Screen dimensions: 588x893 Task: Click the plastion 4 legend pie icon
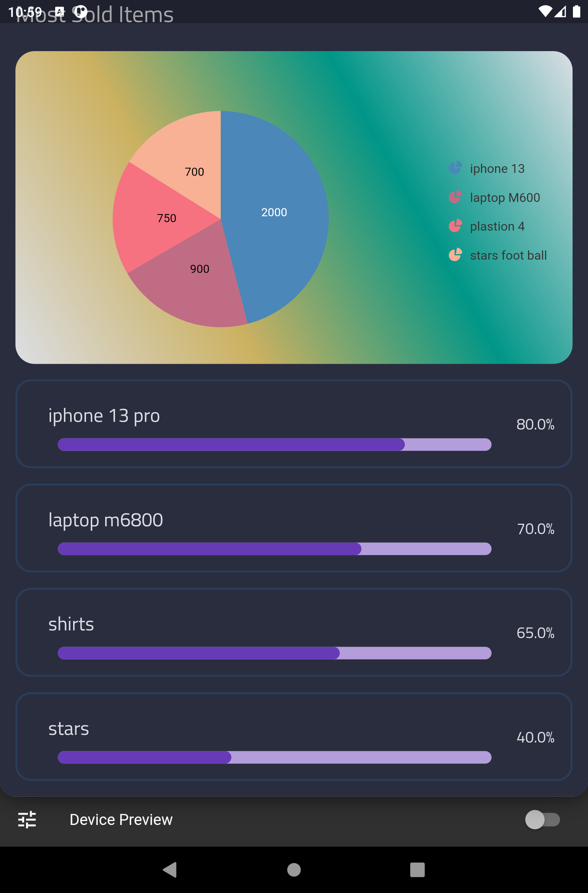point(456,226)
